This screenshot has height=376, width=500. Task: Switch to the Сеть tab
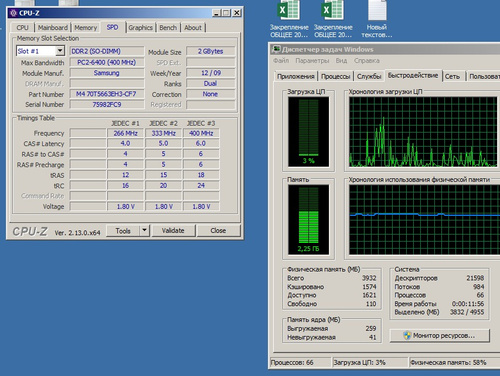(x=452, y=76)
